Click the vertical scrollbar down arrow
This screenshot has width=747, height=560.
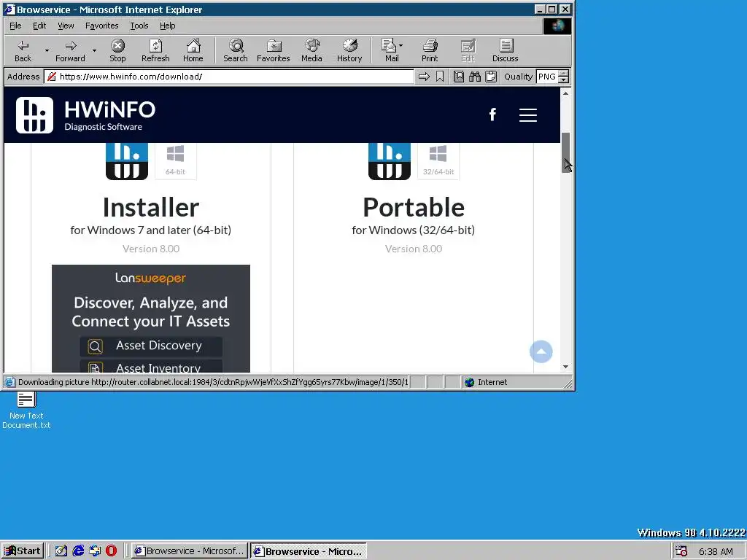(x=565, y=367)
